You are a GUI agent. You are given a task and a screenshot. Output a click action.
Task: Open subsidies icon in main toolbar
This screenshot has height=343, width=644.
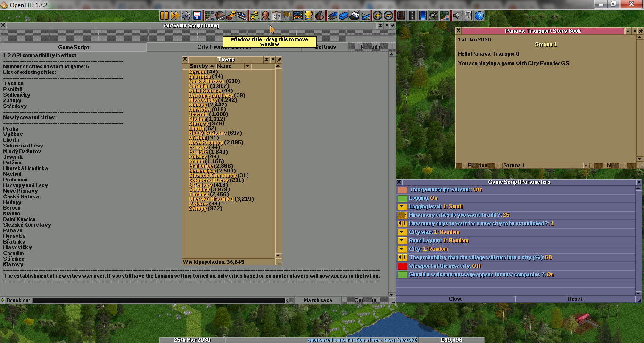click(231, 16)
